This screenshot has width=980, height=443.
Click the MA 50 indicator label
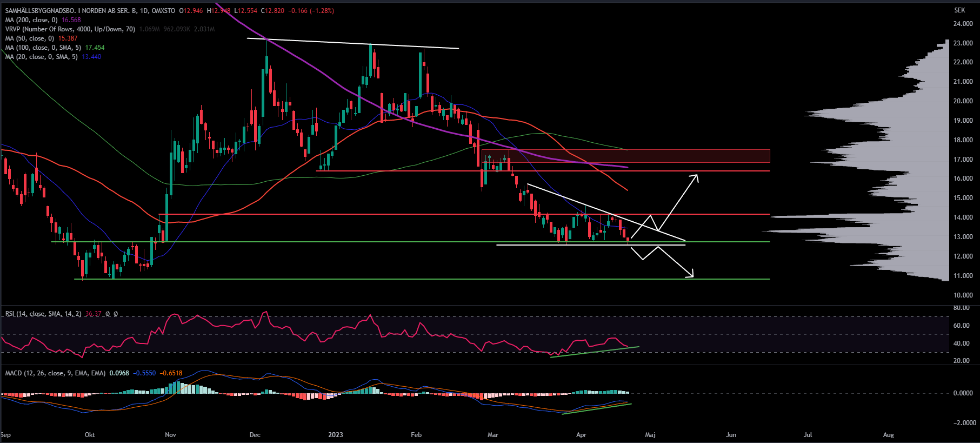tap(30, 38)
